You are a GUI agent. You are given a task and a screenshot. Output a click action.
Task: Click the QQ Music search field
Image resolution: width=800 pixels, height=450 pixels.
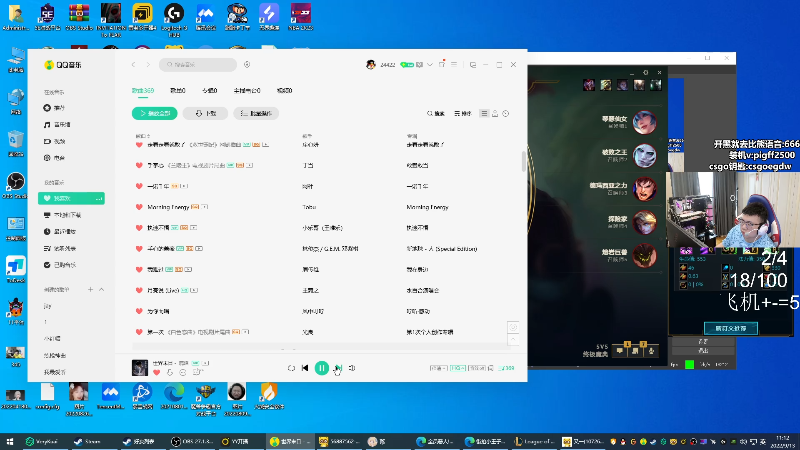[198, 65]
